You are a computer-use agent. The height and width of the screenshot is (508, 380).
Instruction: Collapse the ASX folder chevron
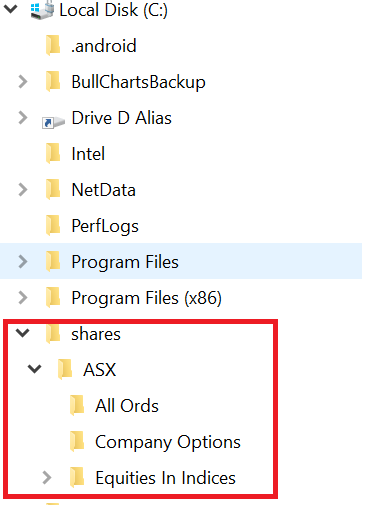point(34,369)
